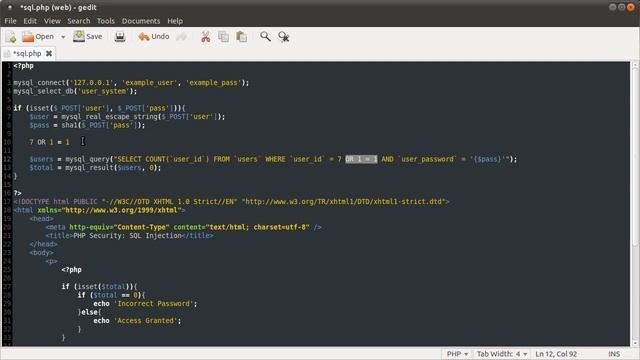This screenshot has height=360, width=640.
Task: Cut selection with the scissors icon
Action: (205, 37)
